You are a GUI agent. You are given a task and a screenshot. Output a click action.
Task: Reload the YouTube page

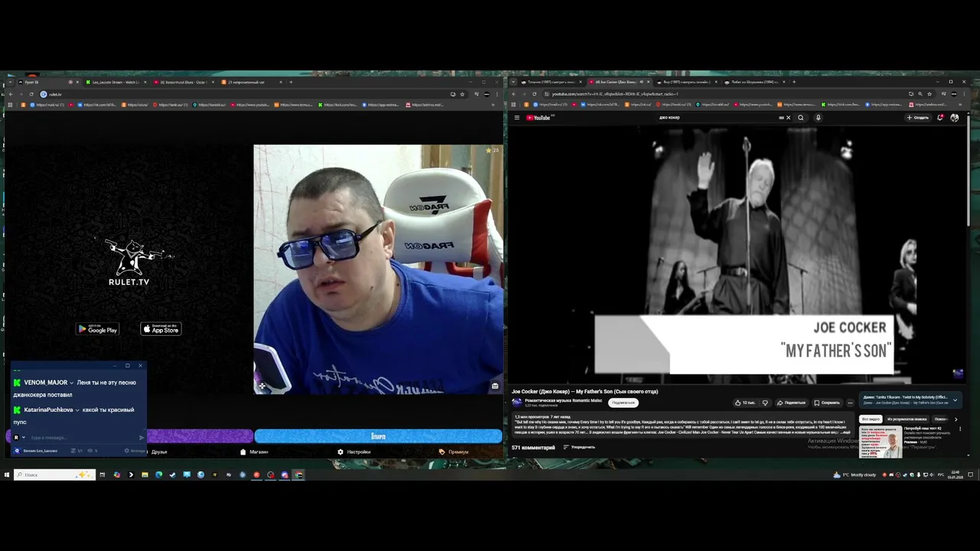pyautogui.click(x=534, y=94)
